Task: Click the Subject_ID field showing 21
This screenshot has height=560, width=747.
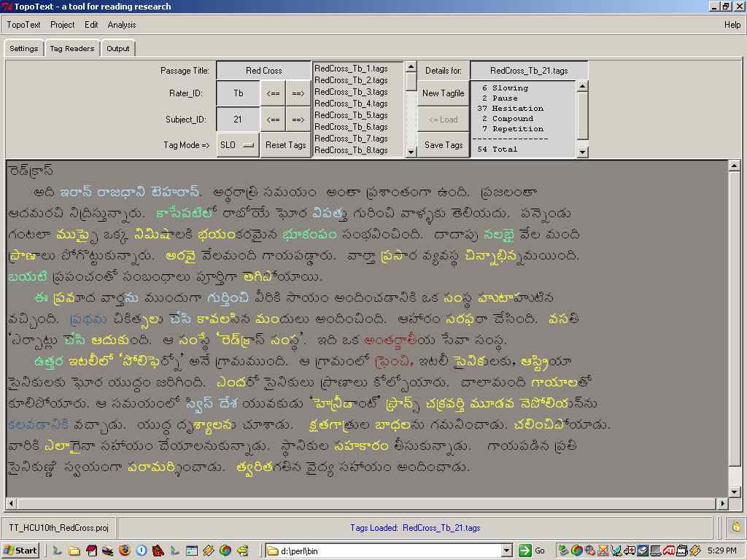Action: click(238, 119)
